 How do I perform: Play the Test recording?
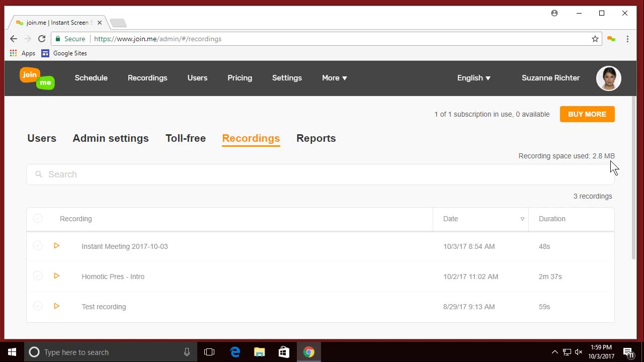57,306
